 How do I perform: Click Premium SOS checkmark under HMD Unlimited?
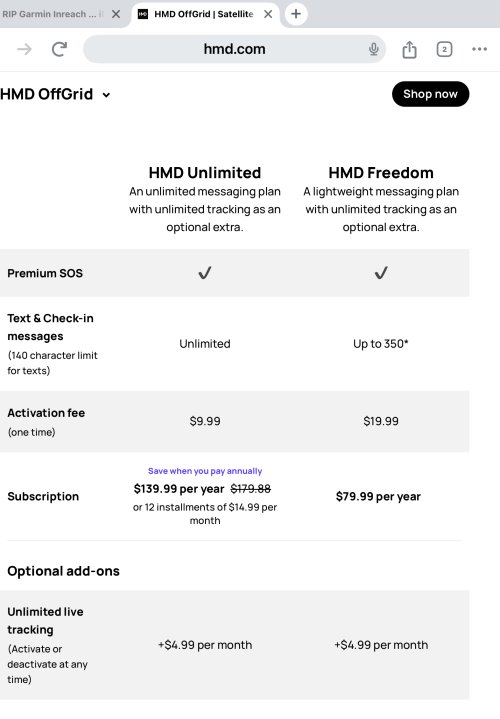(205, 273)
